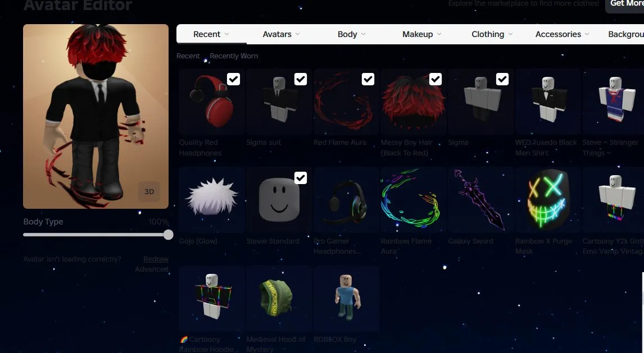Click the Body Type slider handle
The width and height of the screenshot is (644, 353).
(x=168, y=235)
